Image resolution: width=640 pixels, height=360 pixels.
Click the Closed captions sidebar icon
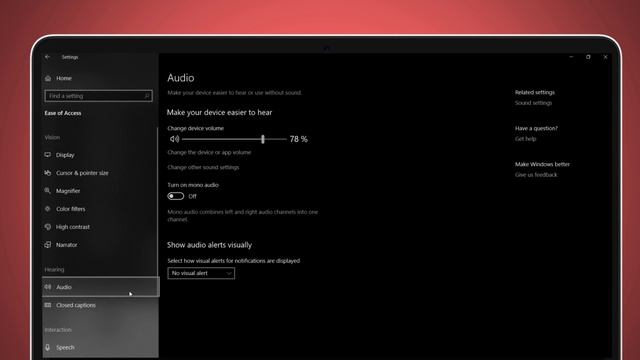48,305
